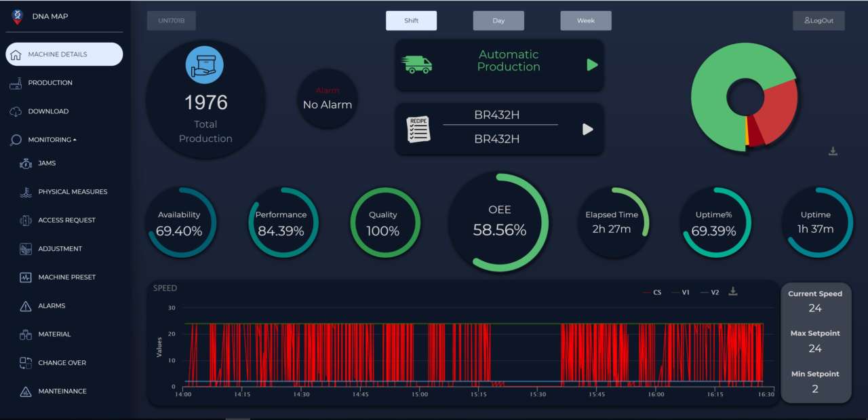Click the Change Over icon
The image size is (868, 420).
26,363
